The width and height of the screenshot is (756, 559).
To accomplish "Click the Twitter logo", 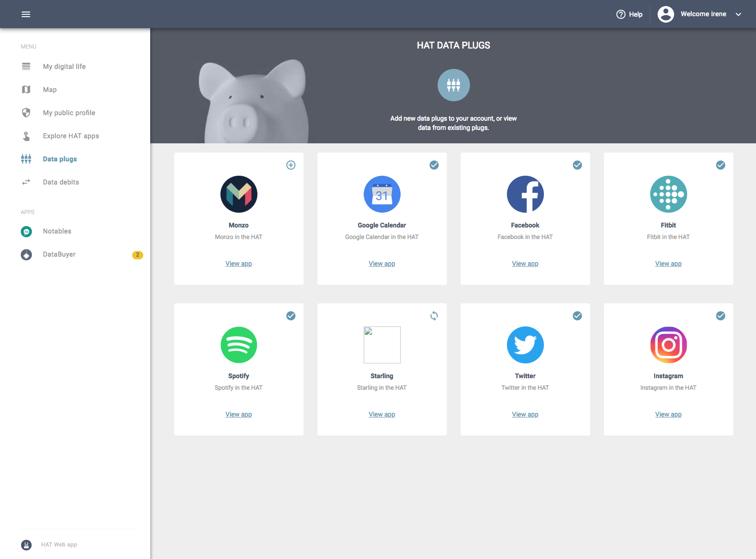I will coord(525,345).
